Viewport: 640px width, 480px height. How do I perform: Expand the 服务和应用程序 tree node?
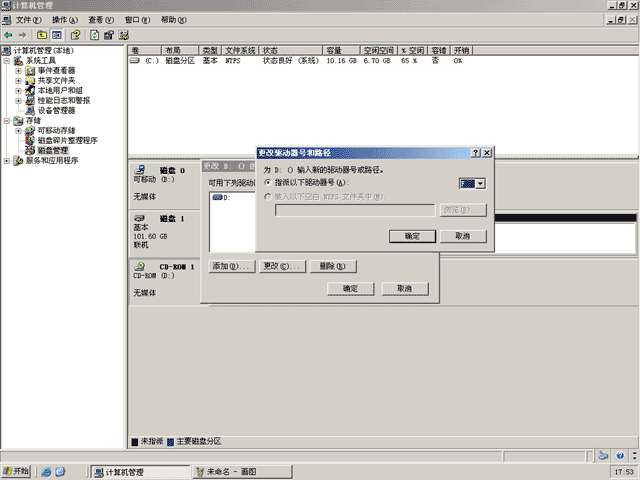pos(7,160)
